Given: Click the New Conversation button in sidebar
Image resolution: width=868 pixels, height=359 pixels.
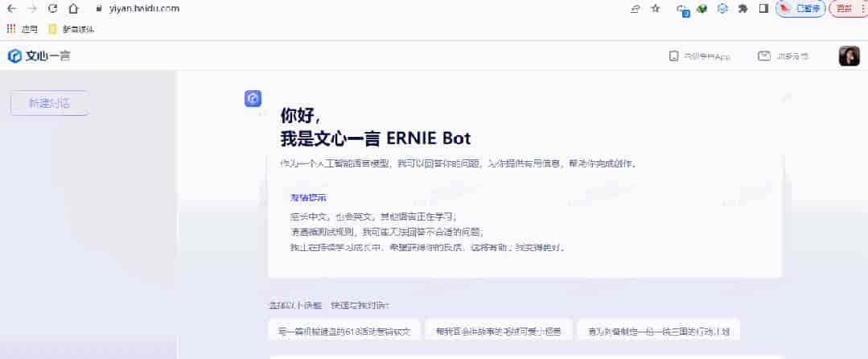Looking at the screenshot, I should (49, 103).
